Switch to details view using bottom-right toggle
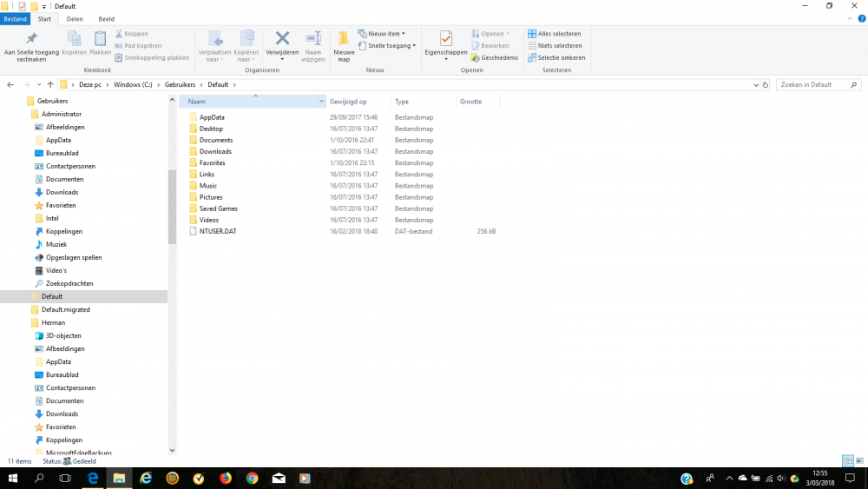 847,460
